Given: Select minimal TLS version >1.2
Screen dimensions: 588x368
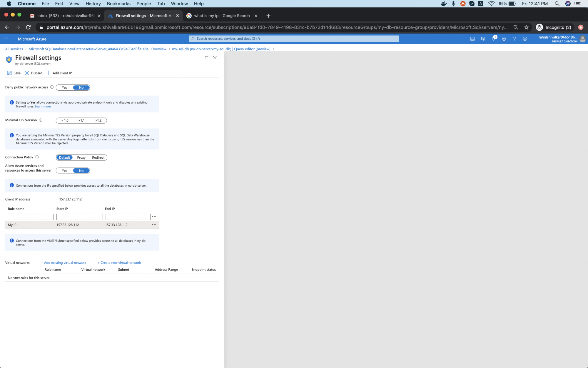Looking at the screenshot, I should [98, 120].
